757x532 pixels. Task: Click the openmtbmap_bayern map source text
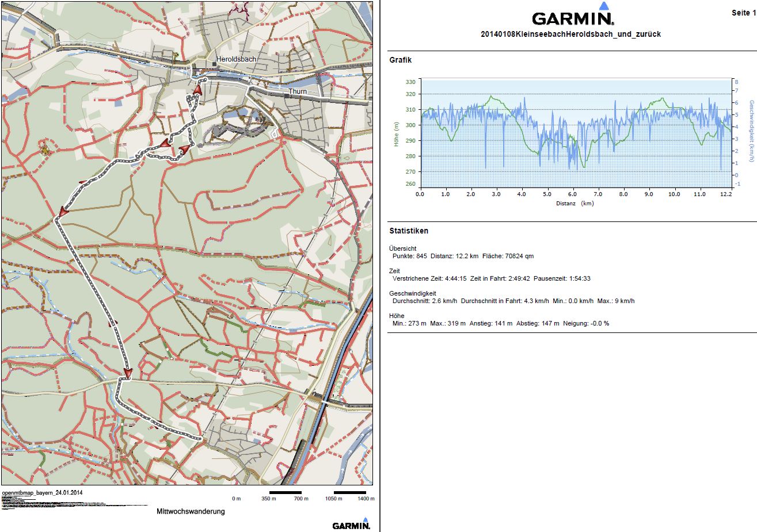[x=42, y=493]
